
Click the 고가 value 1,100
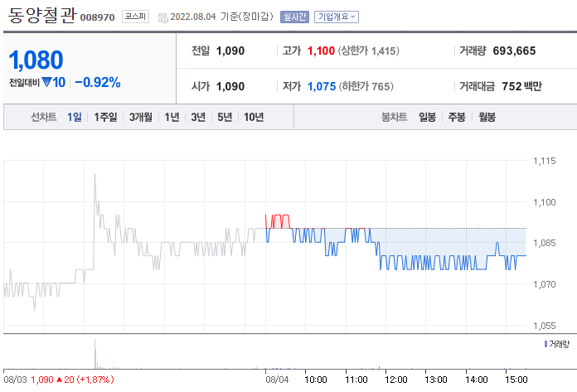click(x=321, y=51)
